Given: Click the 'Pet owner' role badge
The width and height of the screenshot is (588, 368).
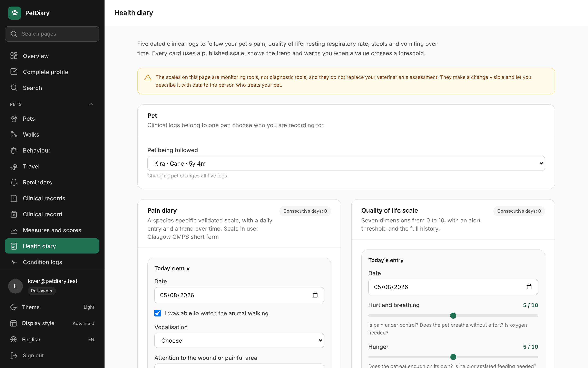Looking at the screenshot, I should (x=42, y=291).
